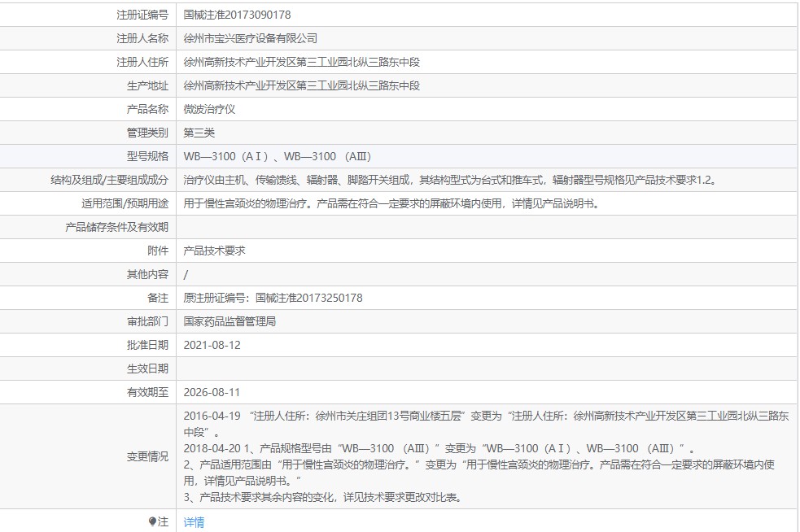Click the 有效期至 label
Screen dimensions: 800x532
click(147, 392)
